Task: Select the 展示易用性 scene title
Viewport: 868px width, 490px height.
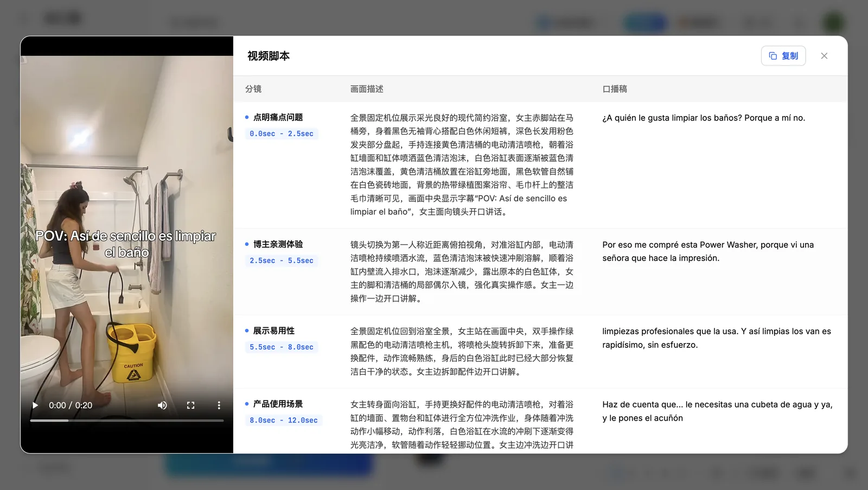Action: (274, 330)
